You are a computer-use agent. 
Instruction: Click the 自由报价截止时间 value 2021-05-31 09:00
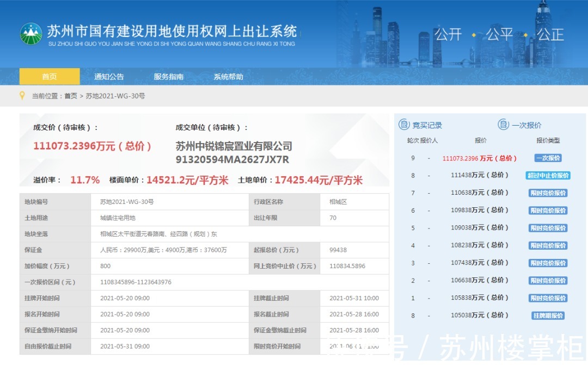tap(125, 347)
